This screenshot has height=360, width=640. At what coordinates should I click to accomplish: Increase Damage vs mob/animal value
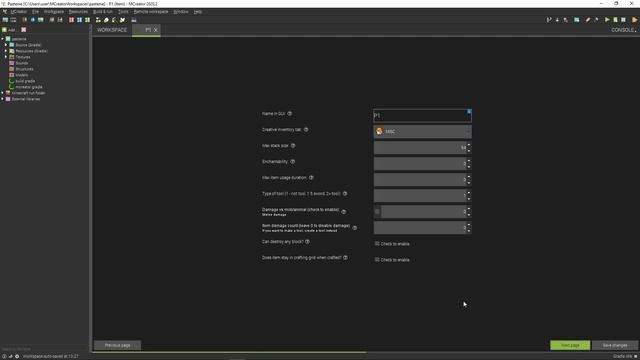tap(469, 208)
